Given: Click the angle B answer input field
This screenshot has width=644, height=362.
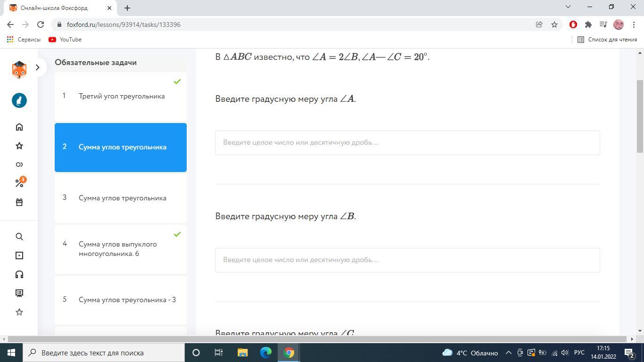Looking at the screenshot, I should pos(407,260).
